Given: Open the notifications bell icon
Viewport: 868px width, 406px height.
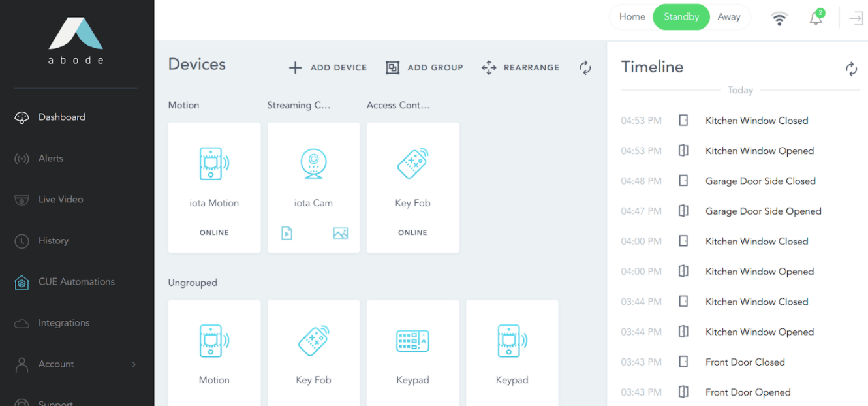Looking at the screenshot, I should click(816, 18).
